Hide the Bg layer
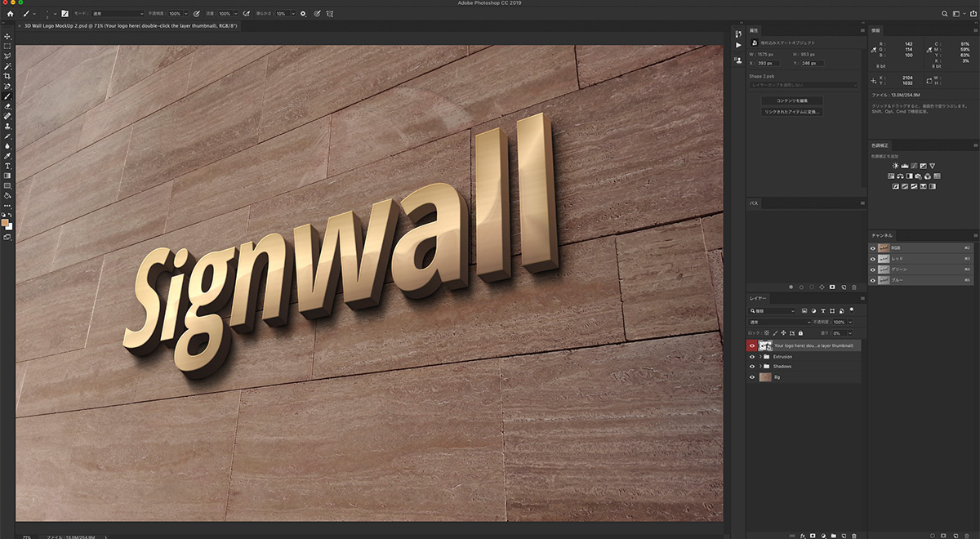Image resolution: width=980 pixels, height=539 pixels. 752,377
